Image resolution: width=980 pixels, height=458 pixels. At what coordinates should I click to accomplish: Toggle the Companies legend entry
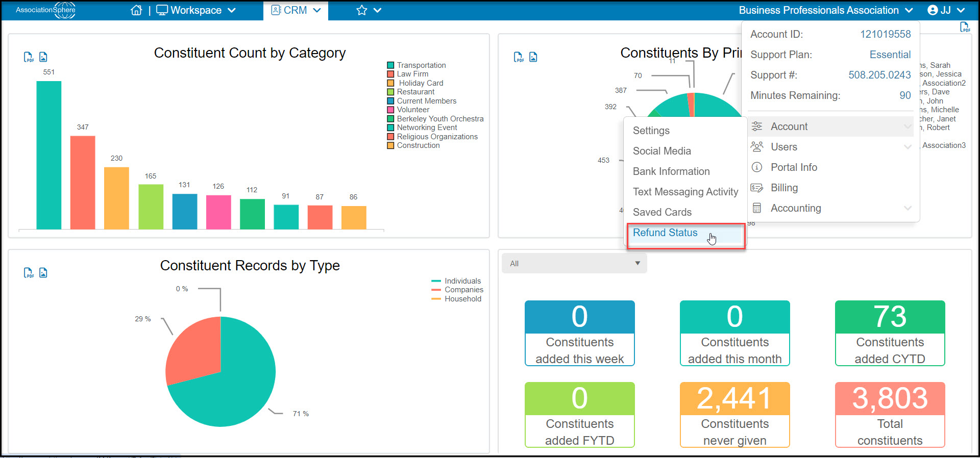coord(457,290)
